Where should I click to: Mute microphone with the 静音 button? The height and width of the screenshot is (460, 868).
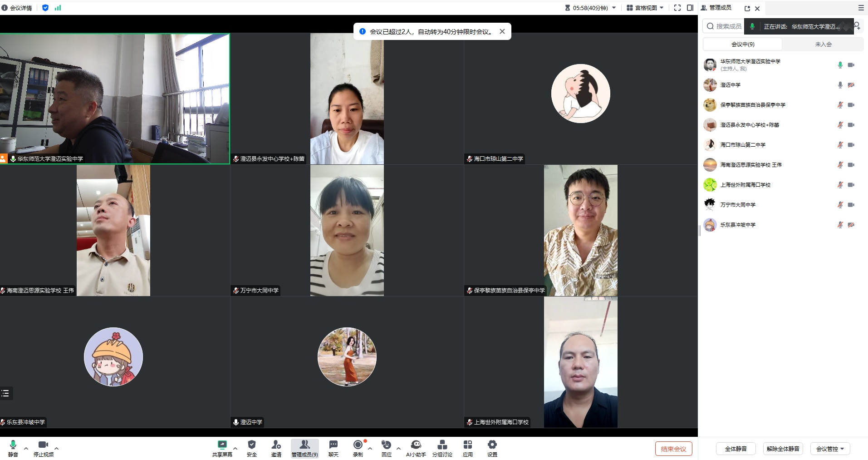tap(13, 445)
